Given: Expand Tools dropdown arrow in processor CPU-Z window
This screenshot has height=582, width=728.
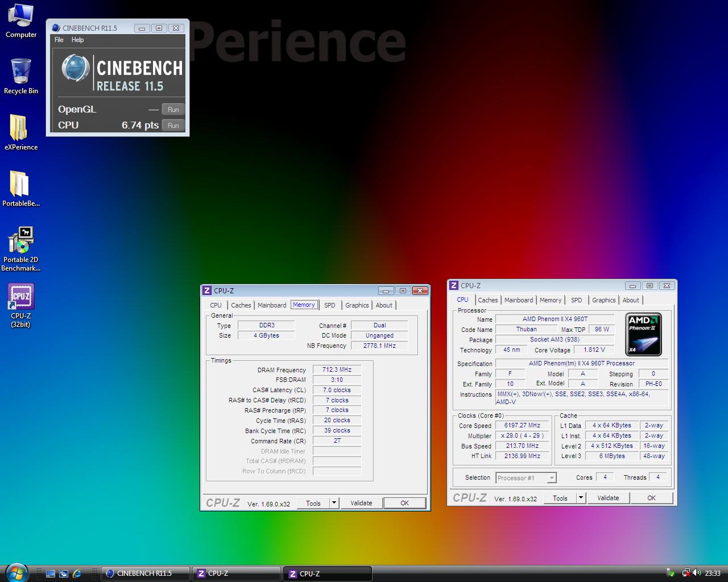Looking at the screenshot, I should pos(581,498).
